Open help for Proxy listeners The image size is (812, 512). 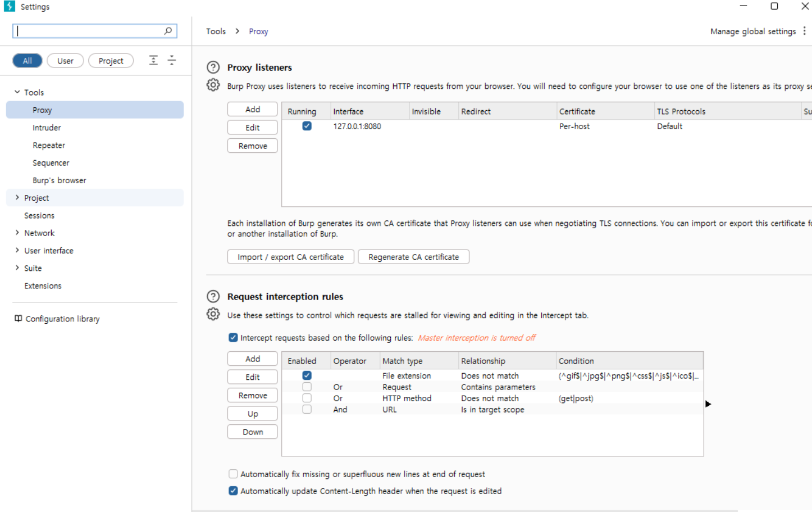point(213,67)
